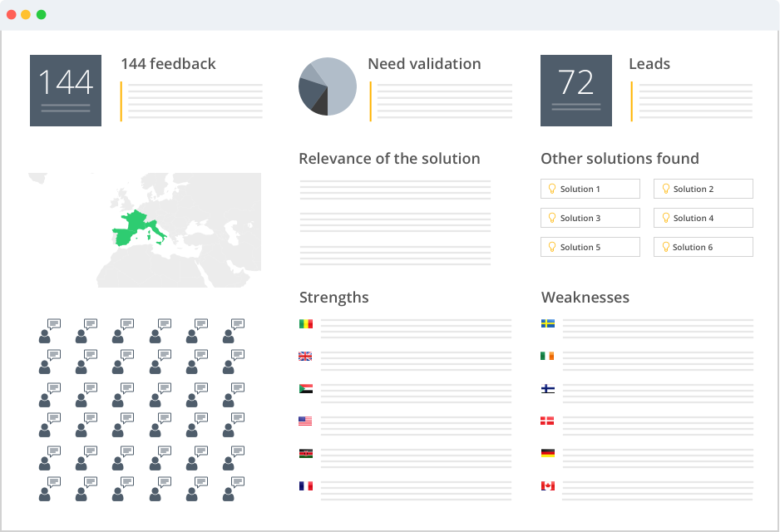Click the UK flag under Strengths

(305, 357)
